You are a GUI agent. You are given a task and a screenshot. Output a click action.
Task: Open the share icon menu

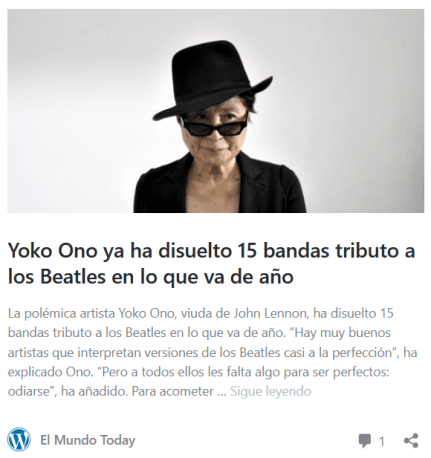pos(411,441)
